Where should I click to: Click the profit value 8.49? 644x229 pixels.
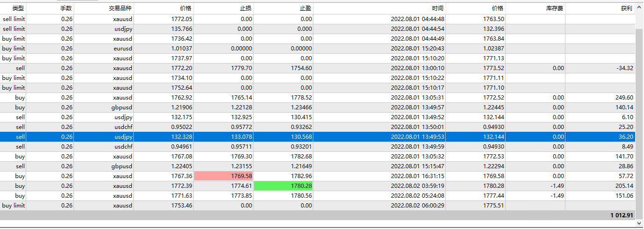coord(628,147)
